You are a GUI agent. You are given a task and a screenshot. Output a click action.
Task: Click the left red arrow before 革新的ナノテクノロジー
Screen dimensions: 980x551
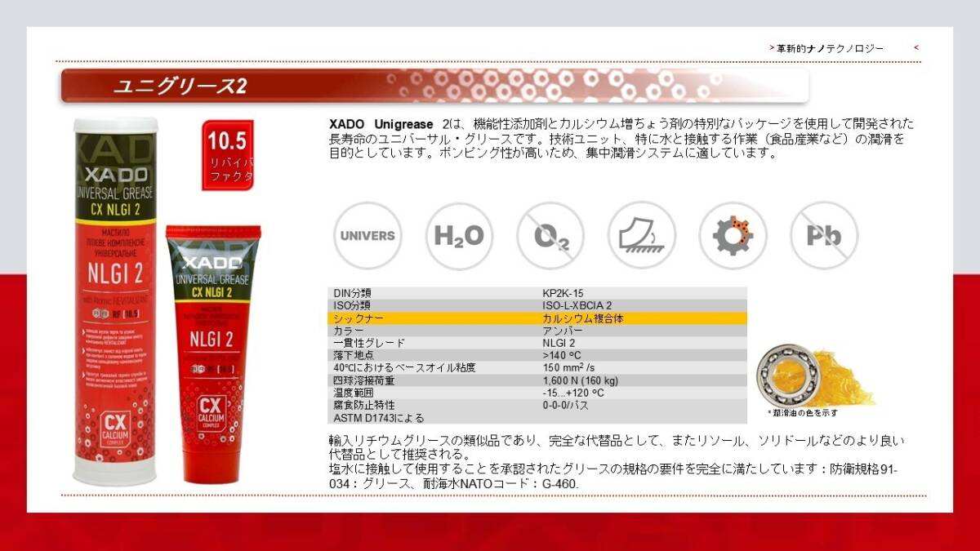pyautogui.click(x=772, y=48)
